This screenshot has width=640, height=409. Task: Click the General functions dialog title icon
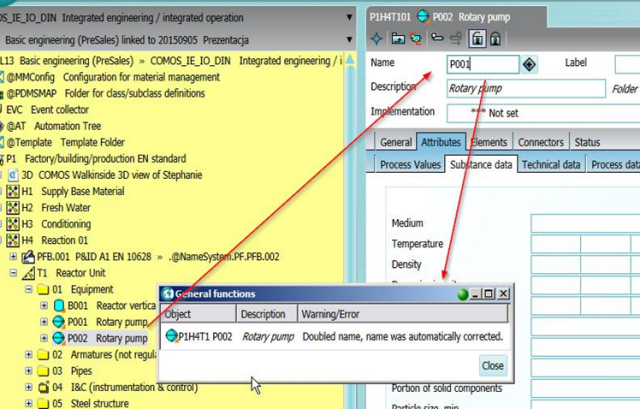click(x=167, y=293)
